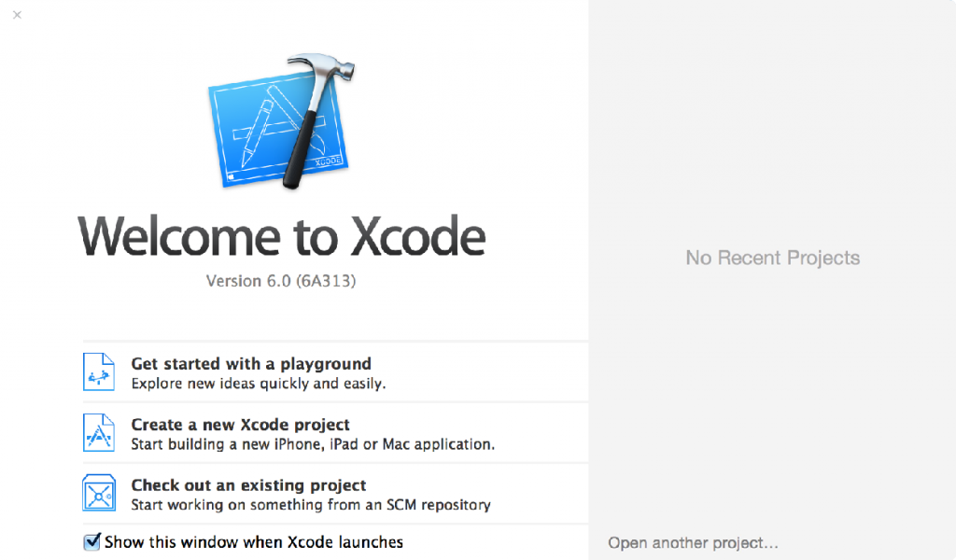Screen dimensions: 956x560
Task: Click the "Show this window when Xcode launches" label
Action: 253,541
